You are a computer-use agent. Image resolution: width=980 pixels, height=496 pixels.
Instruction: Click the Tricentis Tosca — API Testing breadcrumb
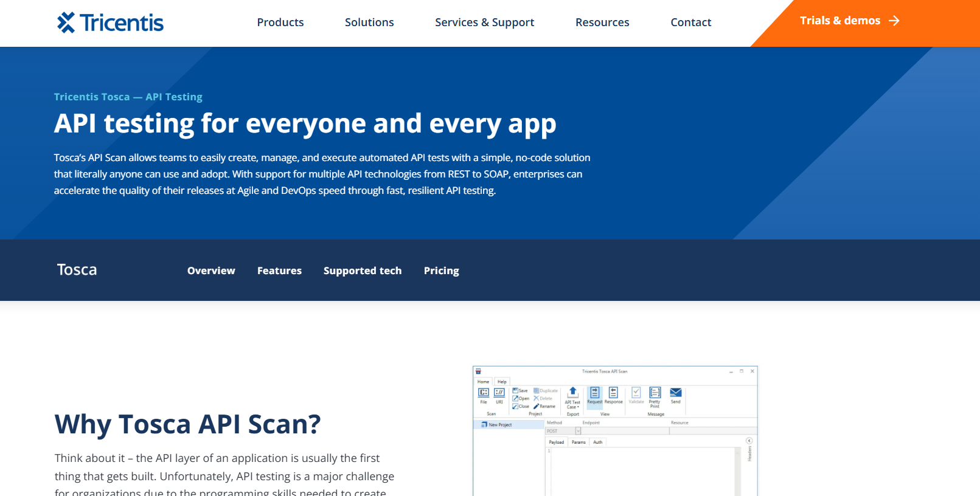(x=128, y=97)
